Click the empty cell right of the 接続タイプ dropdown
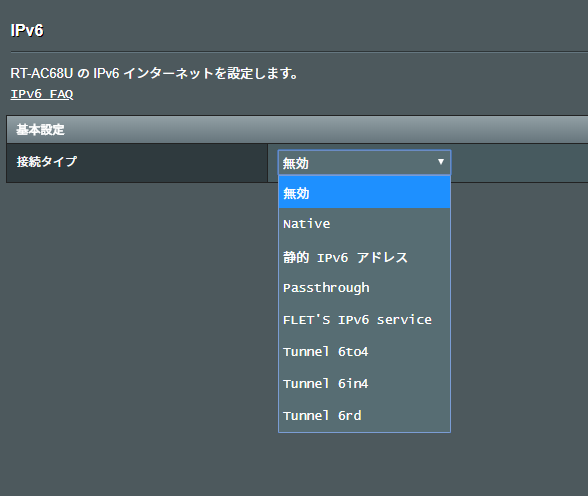The width and height of the screenshot is (588, 496). [x=519, y=163]
